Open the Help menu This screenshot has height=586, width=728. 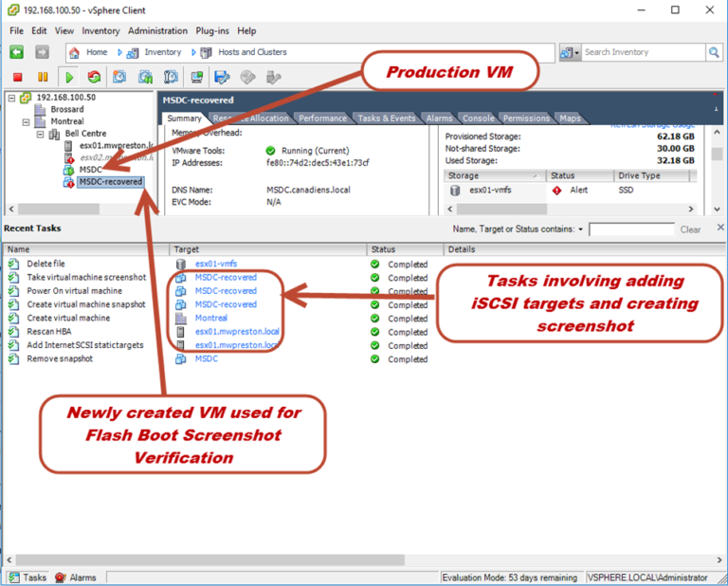246,30
